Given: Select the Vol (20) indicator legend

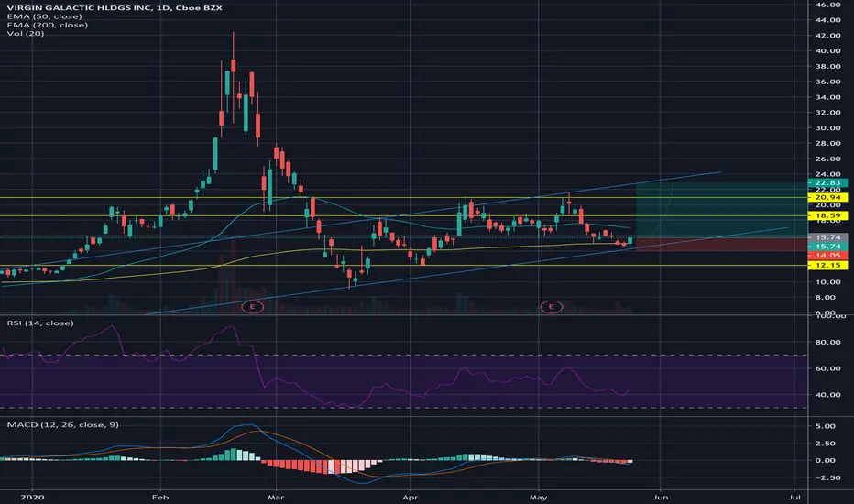Looking at the screenshot, I should click(x=26, y=34).
